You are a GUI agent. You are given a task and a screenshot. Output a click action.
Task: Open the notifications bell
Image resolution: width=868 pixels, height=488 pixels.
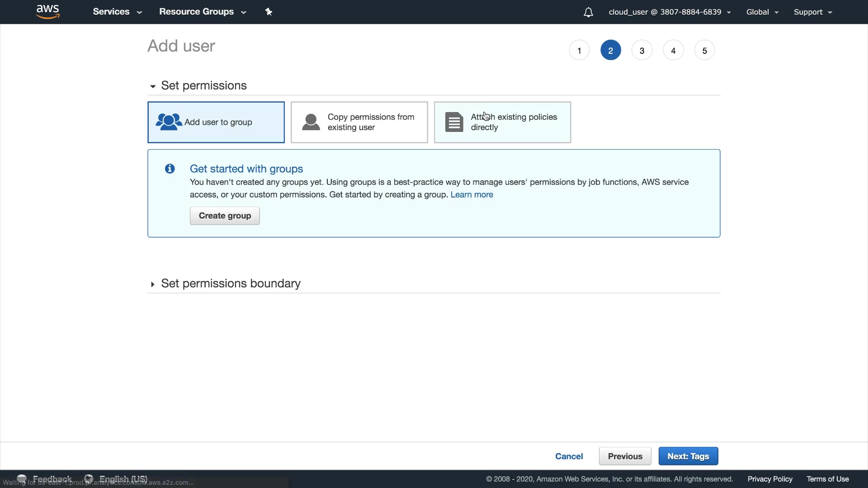pos(588,12)
